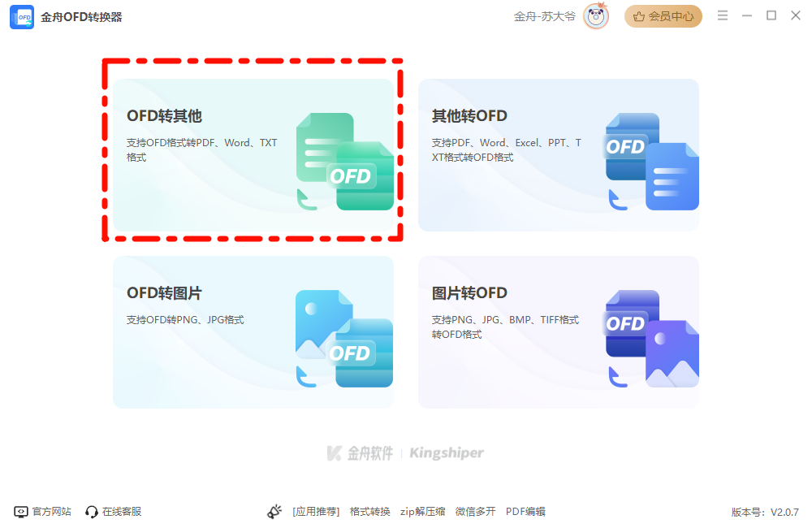This screenshot has width=812, height=528.
Task: Click the megaphone recommendation icon
Action: (274, 512)
